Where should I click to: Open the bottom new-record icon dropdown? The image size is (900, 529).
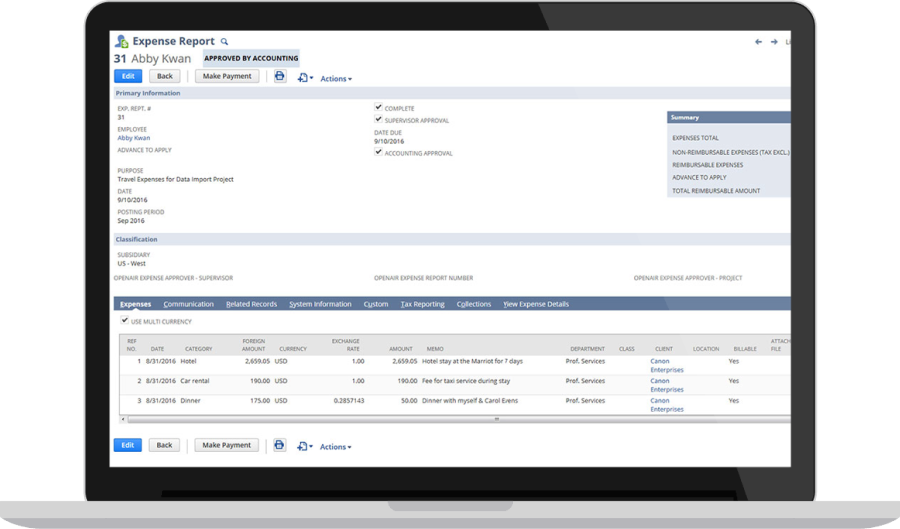pos(305,446)
